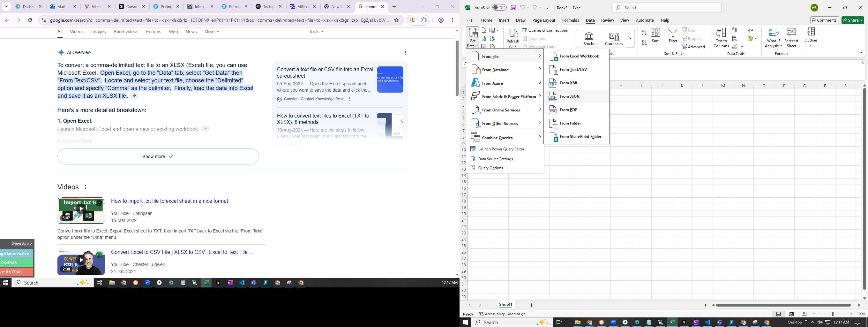Viewport: 868px width, 327px height.
Task: Select the Sheet1 tab
Action: pyautogui.click(x=505, y=305)
